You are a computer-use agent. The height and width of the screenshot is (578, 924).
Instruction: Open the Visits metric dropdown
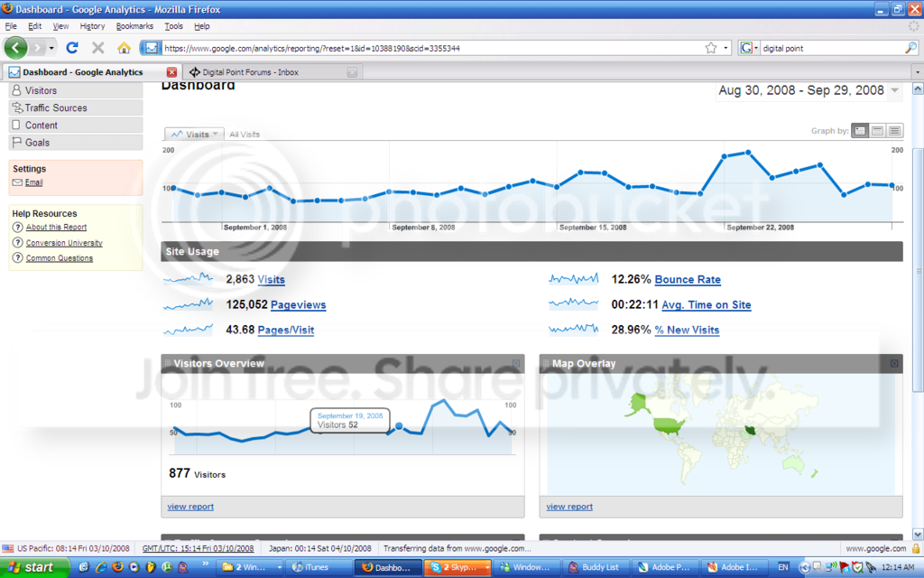click(195, 134)
